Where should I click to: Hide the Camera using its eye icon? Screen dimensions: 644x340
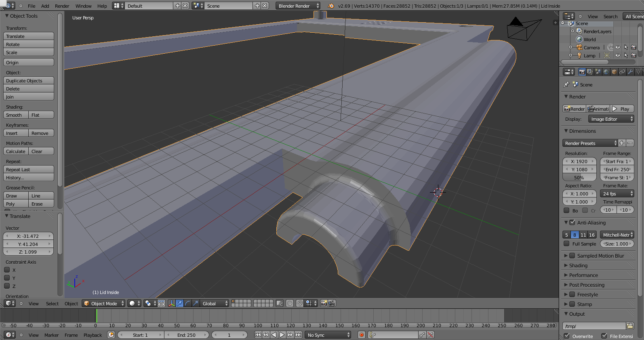click(618, 48)
